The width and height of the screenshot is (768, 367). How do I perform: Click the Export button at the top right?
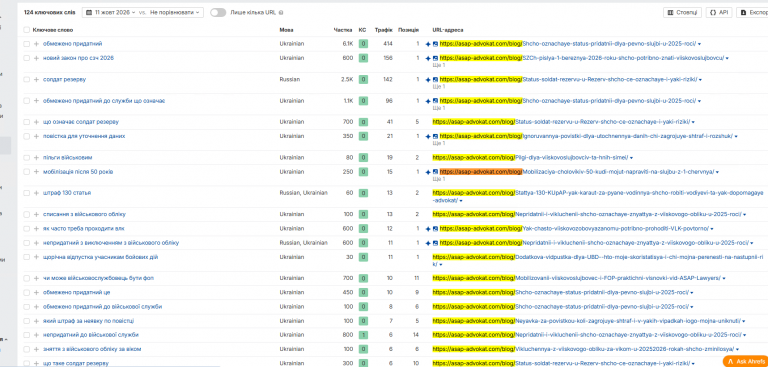tap(752, 13)
